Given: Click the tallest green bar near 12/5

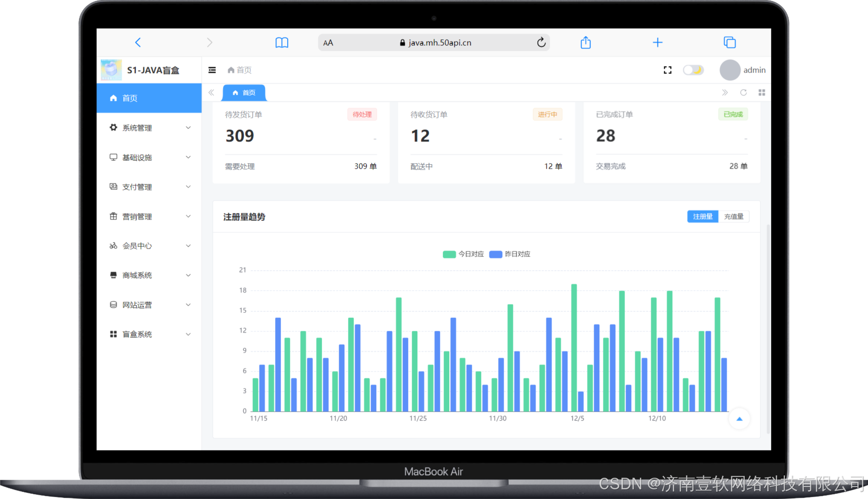Looking at the screenshot, I should tap(574, 347).
